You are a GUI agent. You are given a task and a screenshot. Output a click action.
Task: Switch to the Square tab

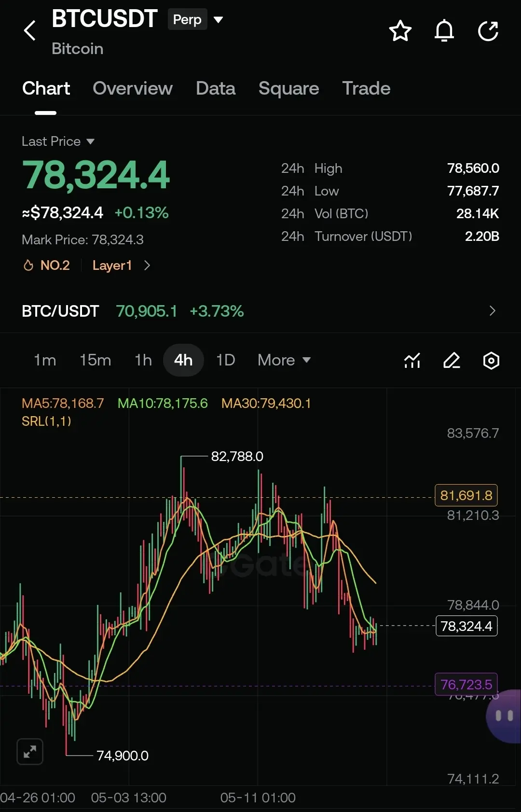[288, 88]
